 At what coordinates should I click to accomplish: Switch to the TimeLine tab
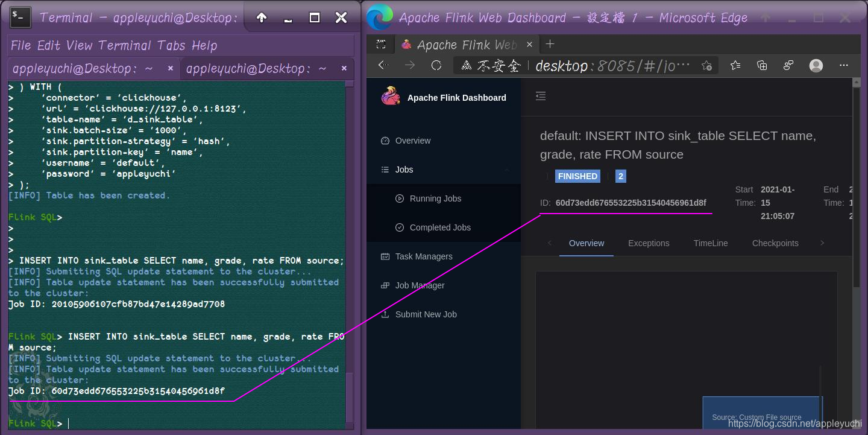[x=710, y=243]
